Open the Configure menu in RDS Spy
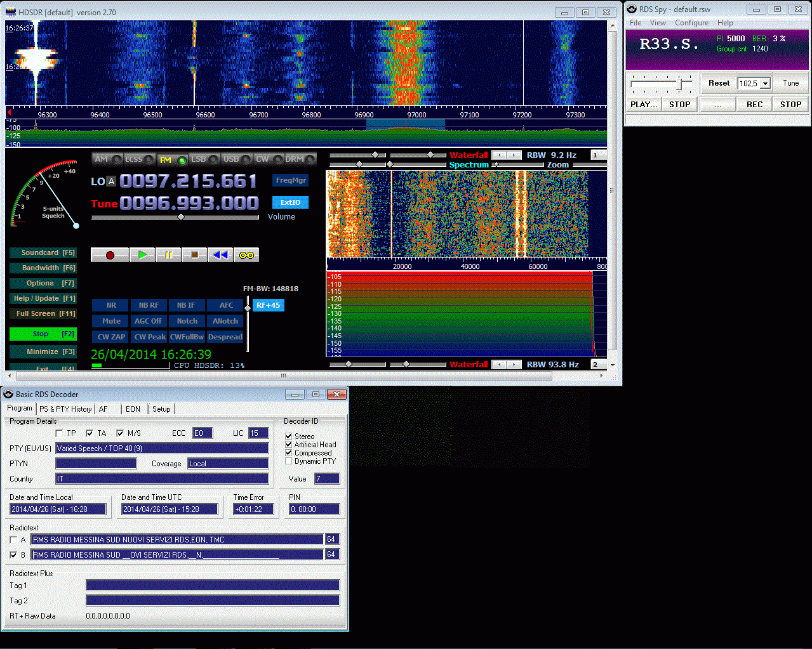812x649 pixels. pyautogui.click(x=691, y=23)
